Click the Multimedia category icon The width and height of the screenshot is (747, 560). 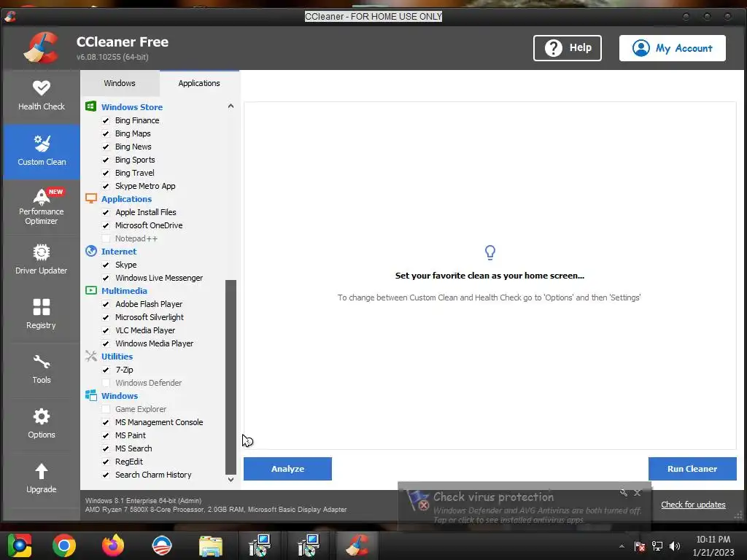pyautogui.click(x=90, y=290)
